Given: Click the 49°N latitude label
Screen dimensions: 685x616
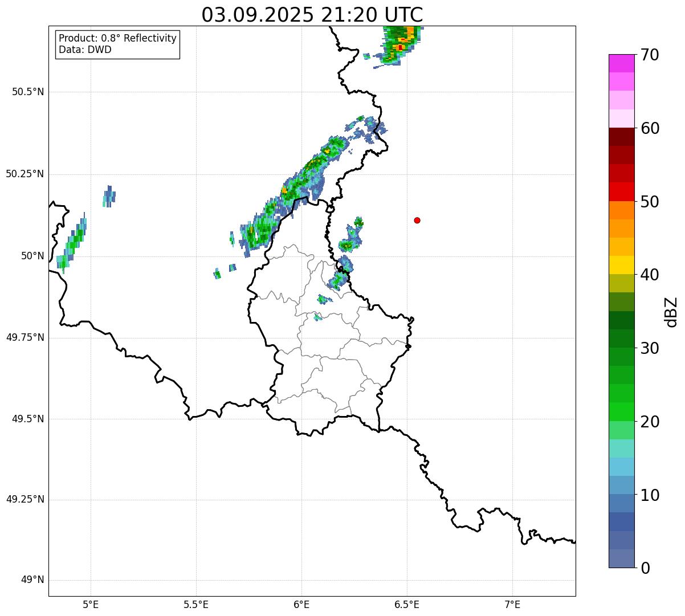Looking at the screenshot, I should (x=32, y=580).
